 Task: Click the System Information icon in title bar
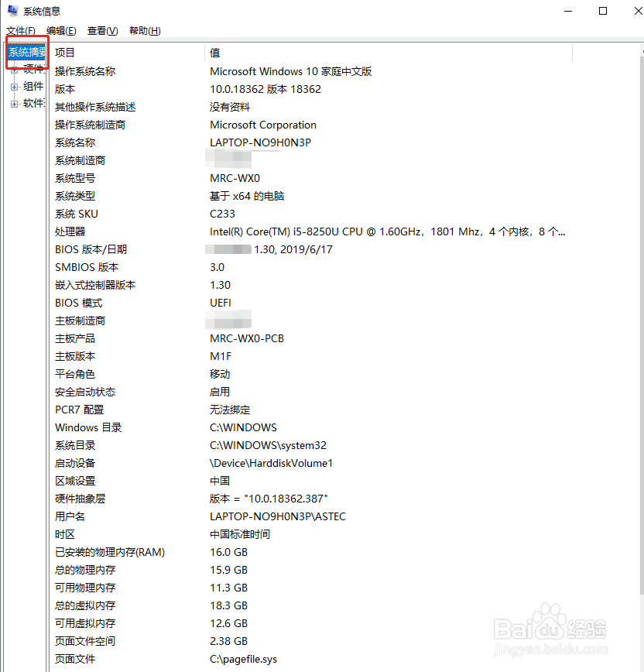click(x=11, y=11)
